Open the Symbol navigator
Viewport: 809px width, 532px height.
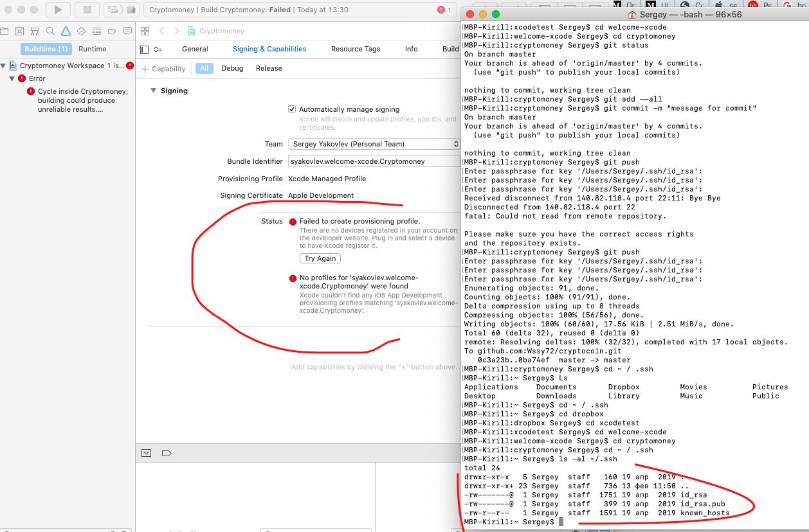tap(35, 31)
